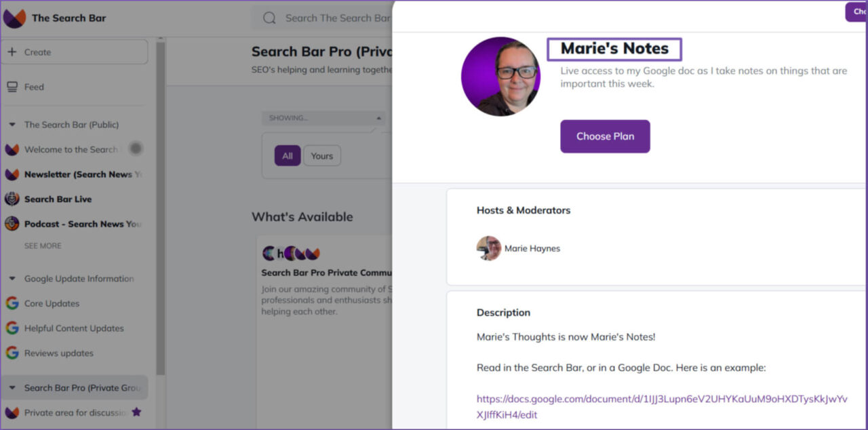868x430 pixels.
Task: Click the Search Bar Live microphone icon
Action: 12,199
